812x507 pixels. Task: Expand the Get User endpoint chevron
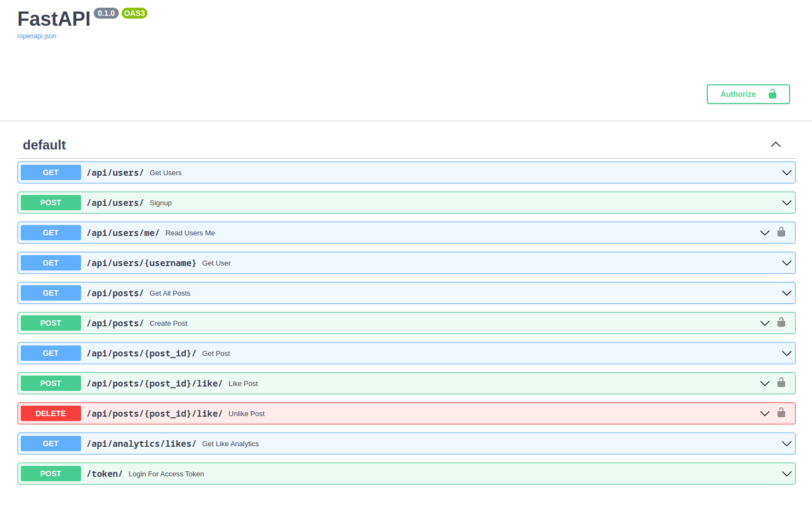coord(787,263)
